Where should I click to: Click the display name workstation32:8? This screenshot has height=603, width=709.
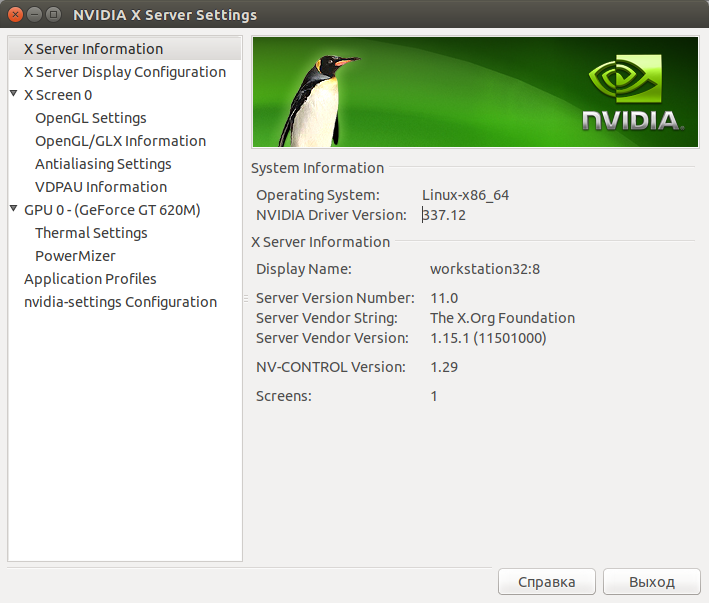(485, 269)
